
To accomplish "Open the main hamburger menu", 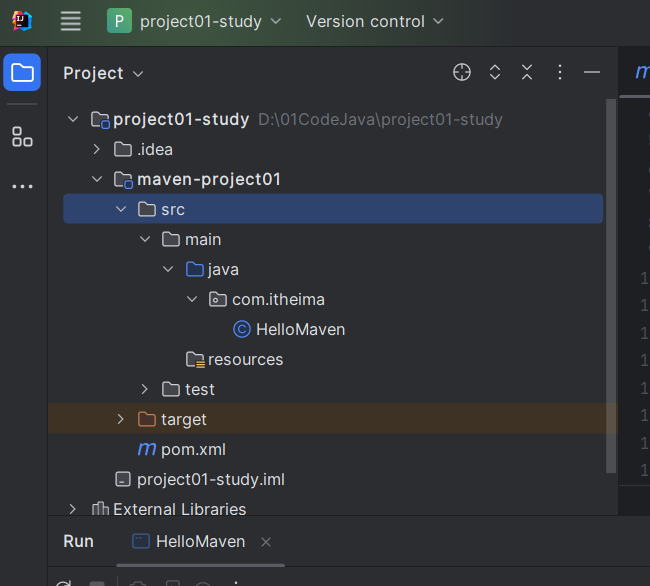I will tap(70, 21).
